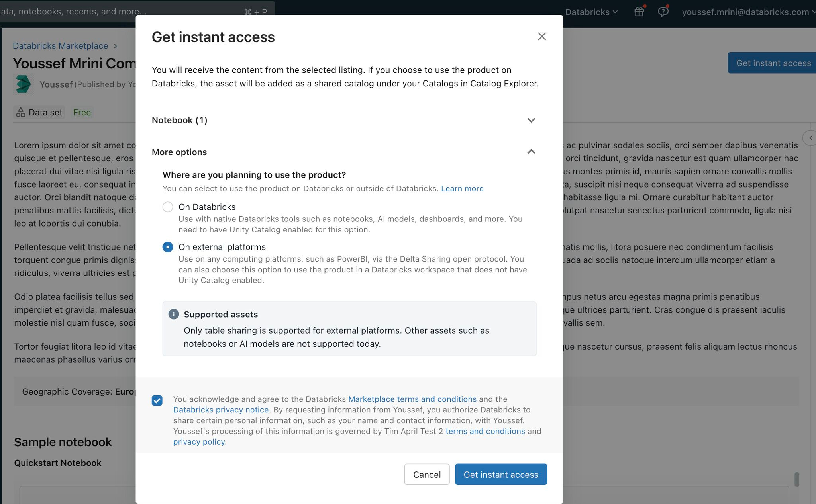Viewport: 816px width, 504px height.
Task: Close the Get instant access dialog
Action: tap(541, 37)
